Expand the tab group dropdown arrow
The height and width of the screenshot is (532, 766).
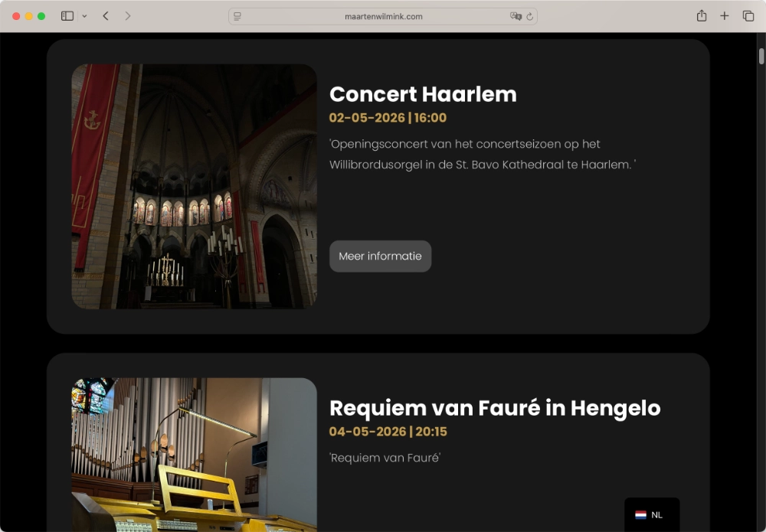tap(84, 16)
